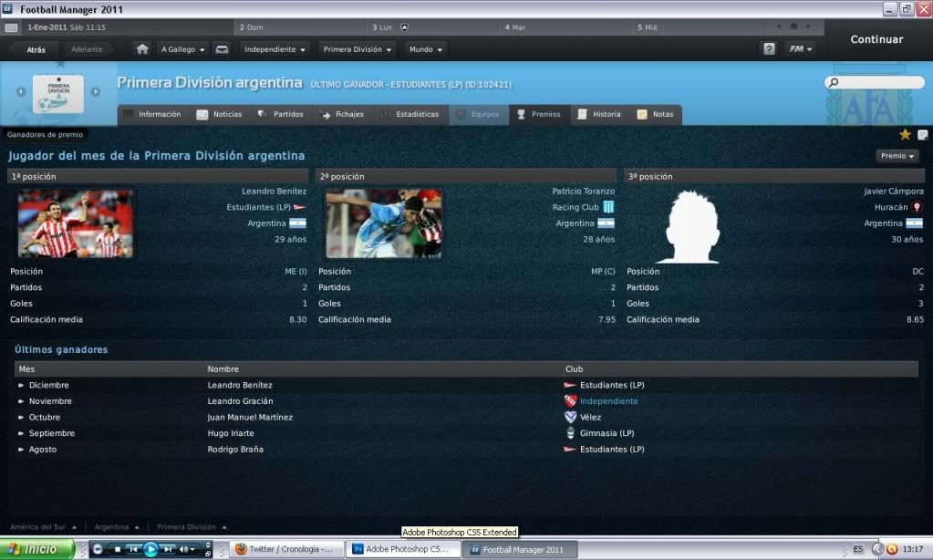Expand Argentina breadcrumb menu

(x=117, y=526)
